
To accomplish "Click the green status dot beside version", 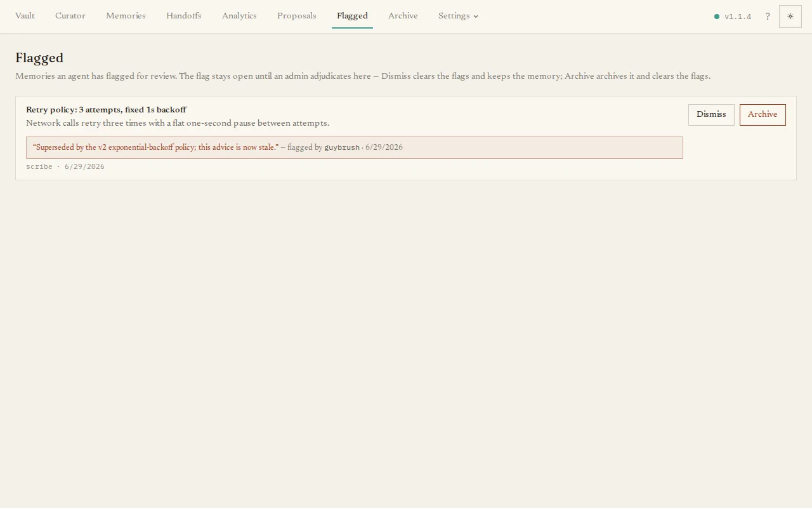I will [x=717, y=17].
